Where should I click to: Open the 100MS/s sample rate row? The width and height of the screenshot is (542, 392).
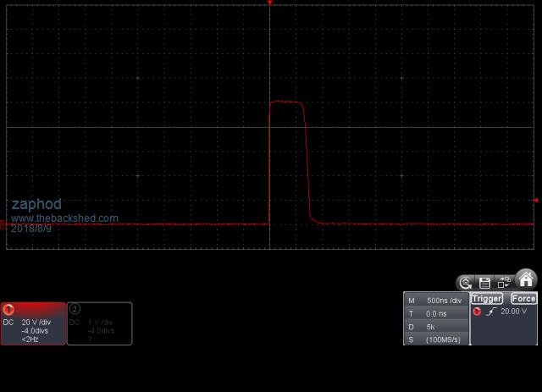pyautogui.click(x=436, y=339)
